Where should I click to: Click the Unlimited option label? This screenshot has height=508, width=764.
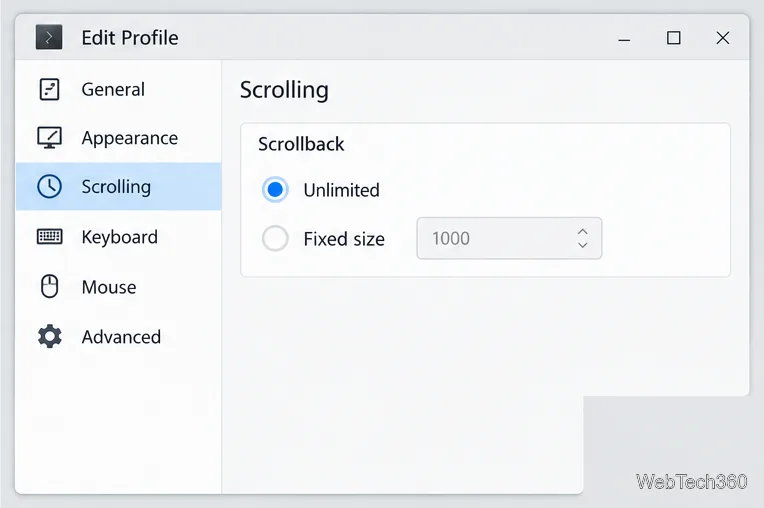point(341,190)
